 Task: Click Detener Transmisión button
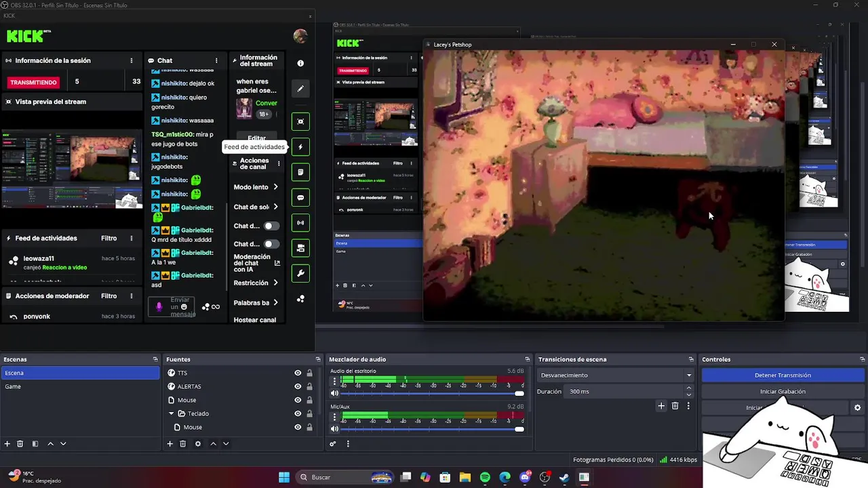783,375
